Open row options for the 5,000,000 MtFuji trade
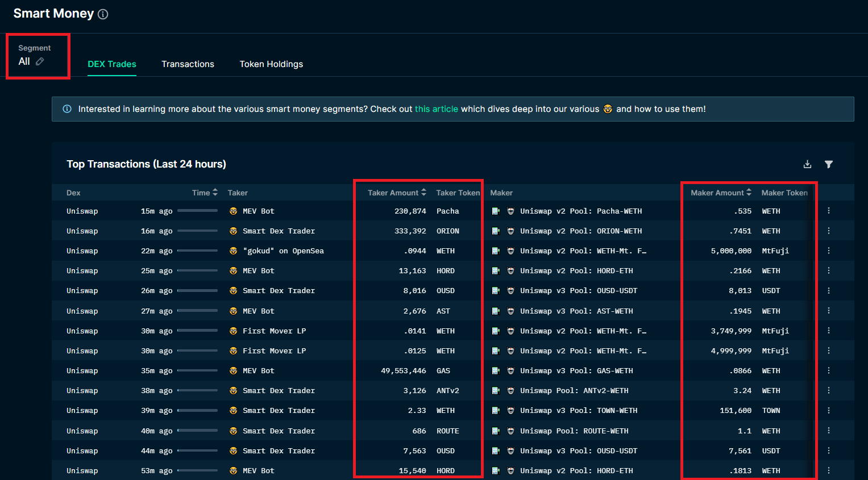This screenshot has height=480, width=868. click(x=829, y=251)
